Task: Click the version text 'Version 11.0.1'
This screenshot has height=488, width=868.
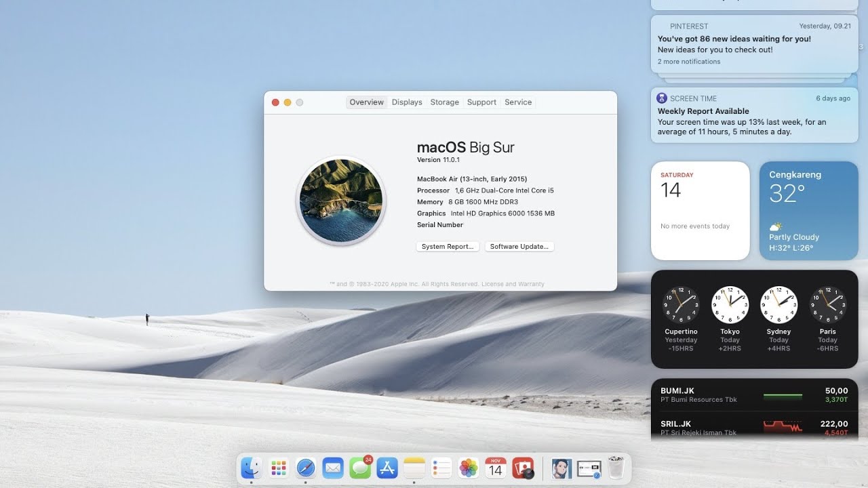Action: [x=438, y=160]
